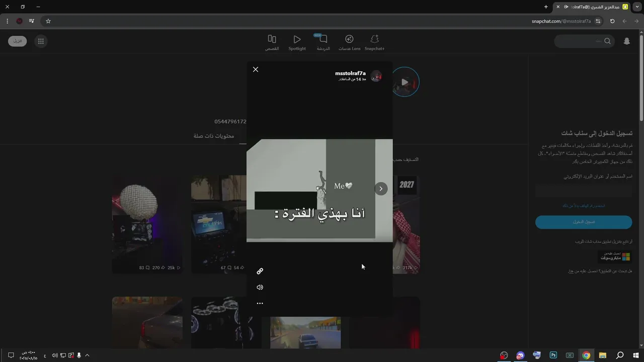Close the Snapchat browser tab
This screenshot has height=362, width=644.
(558, 7)
